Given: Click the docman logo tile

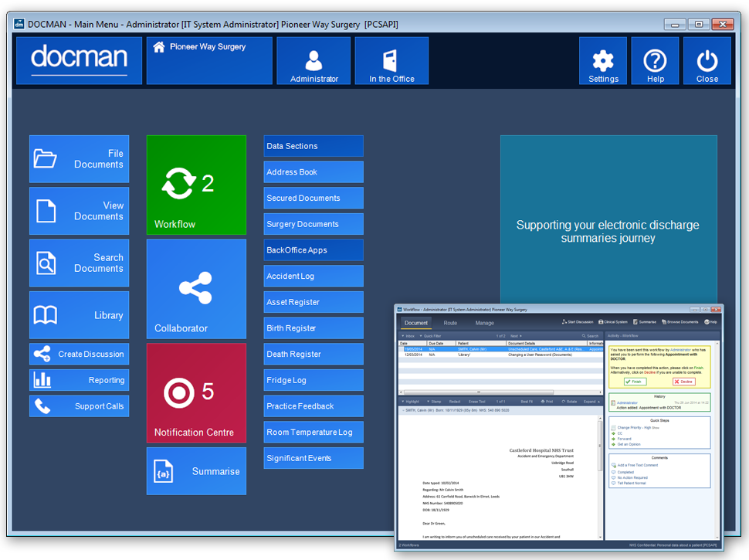Looking at the screenshot, I should [80, 61].
